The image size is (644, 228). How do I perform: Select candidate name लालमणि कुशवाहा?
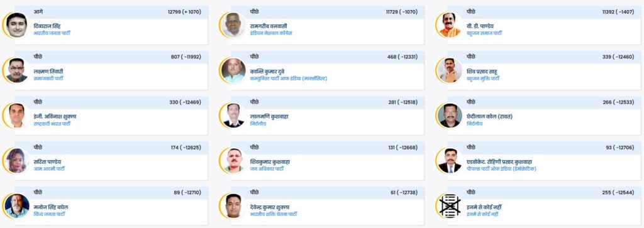coord(269,116)
